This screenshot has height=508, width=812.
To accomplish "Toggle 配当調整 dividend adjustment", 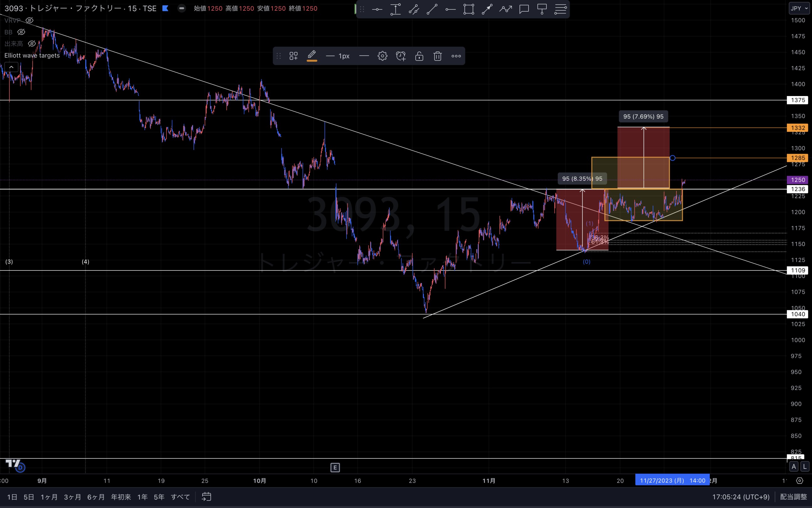I will pos(794,497).
